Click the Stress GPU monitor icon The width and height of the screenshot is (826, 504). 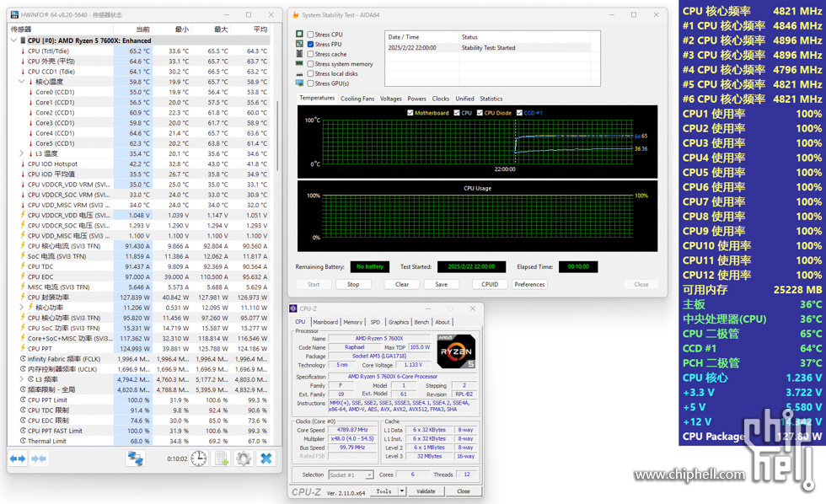299,83
